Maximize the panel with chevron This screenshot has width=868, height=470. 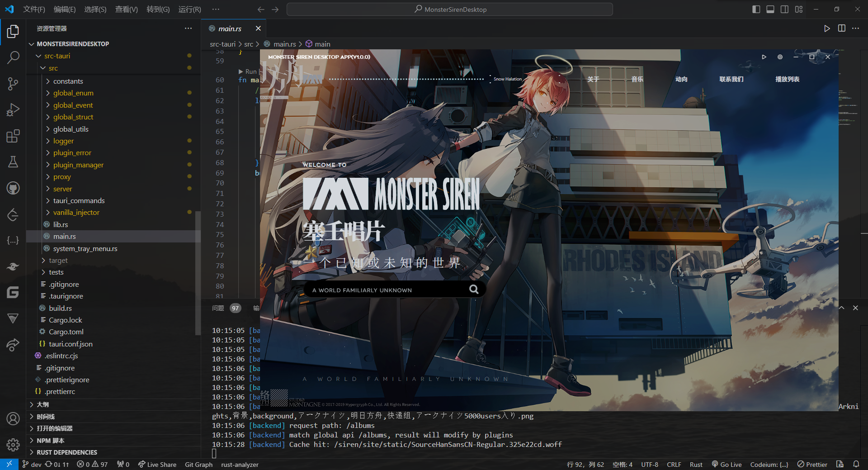point(841,308)
